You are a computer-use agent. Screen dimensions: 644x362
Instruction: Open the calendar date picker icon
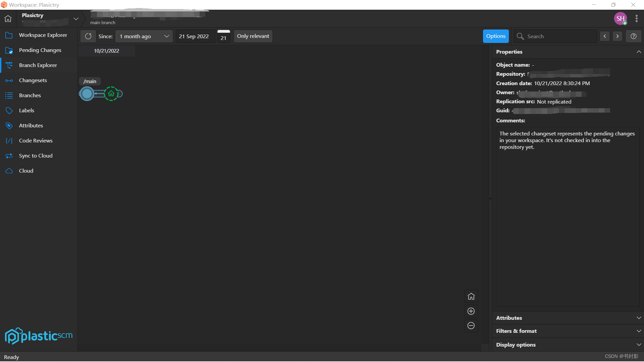[223, 36]
